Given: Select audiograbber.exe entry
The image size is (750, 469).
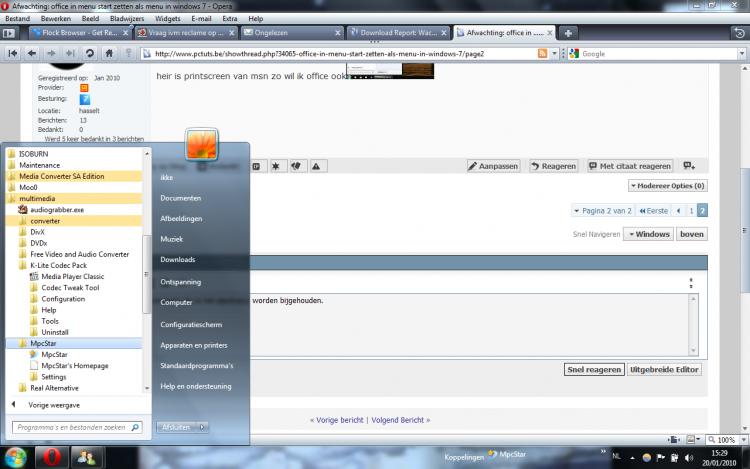Looking at the screenshot, I should pos(57,209).
